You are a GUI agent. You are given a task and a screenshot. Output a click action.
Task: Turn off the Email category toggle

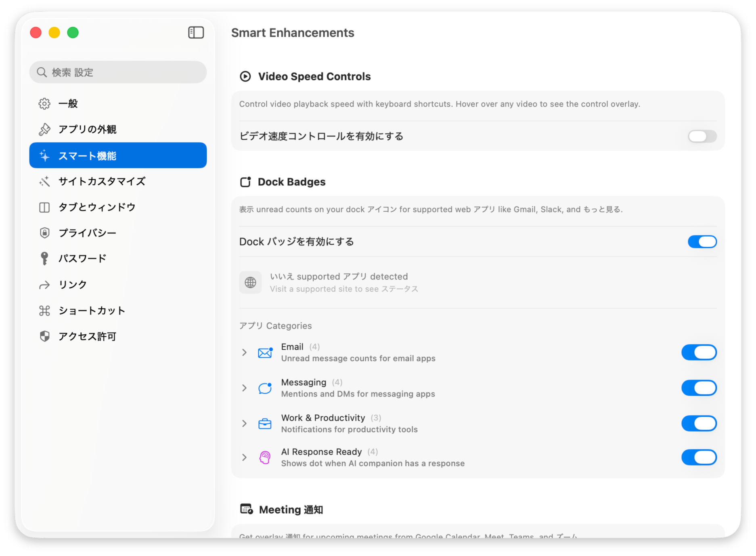click(699, 352)
